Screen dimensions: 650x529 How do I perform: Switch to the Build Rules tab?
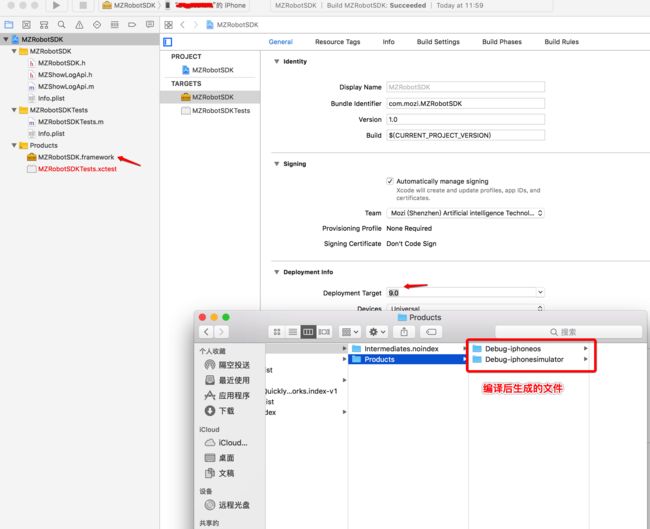tap(561, 42)
